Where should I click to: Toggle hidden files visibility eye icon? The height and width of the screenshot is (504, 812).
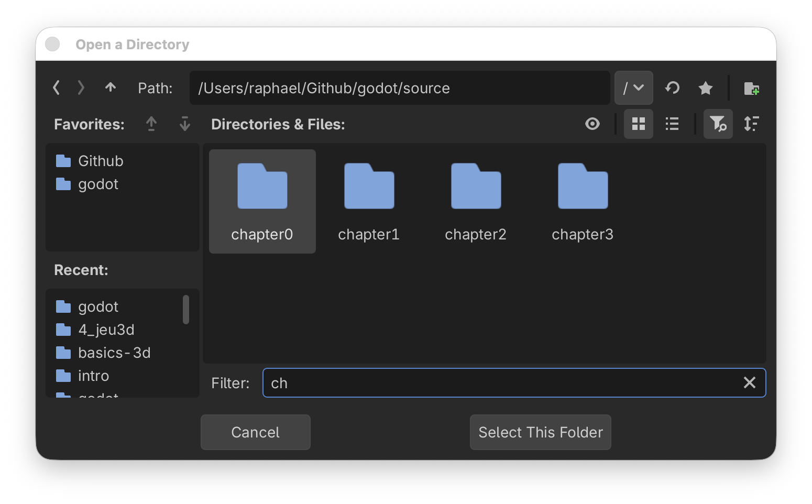[x=592, y=124]
